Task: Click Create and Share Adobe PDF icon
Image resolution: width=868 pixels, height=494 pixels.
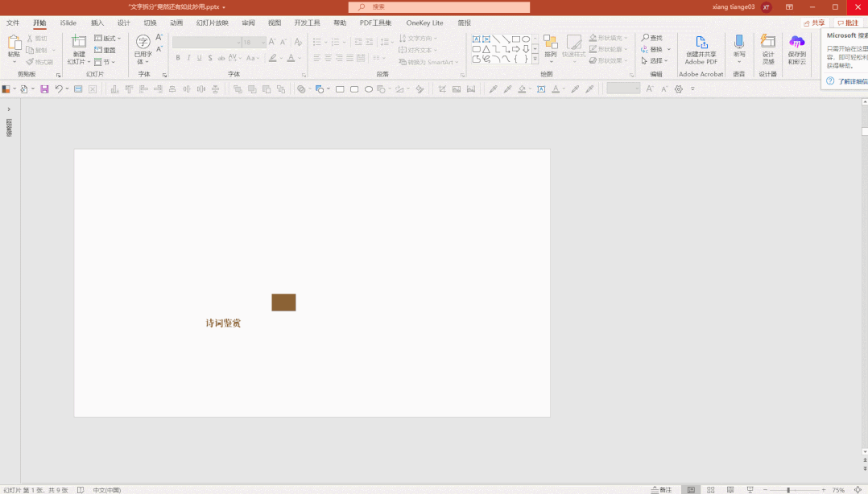Action: click(x=701, y=43)
